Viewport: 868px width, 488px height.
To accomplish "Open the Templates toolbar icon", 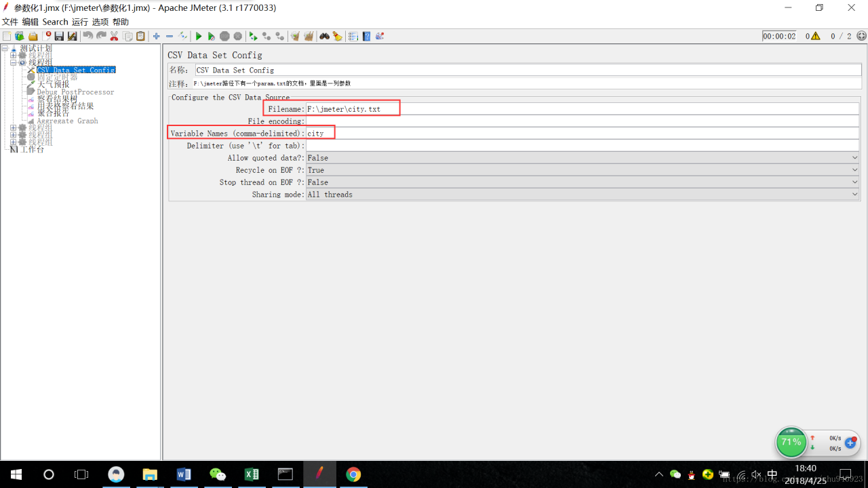I will (x=20, y=37).
